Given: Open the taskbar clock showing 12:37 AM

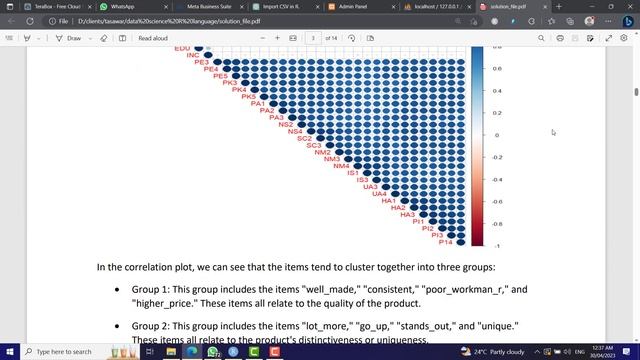Looking at the screenshot, I should tap(602, 351).
